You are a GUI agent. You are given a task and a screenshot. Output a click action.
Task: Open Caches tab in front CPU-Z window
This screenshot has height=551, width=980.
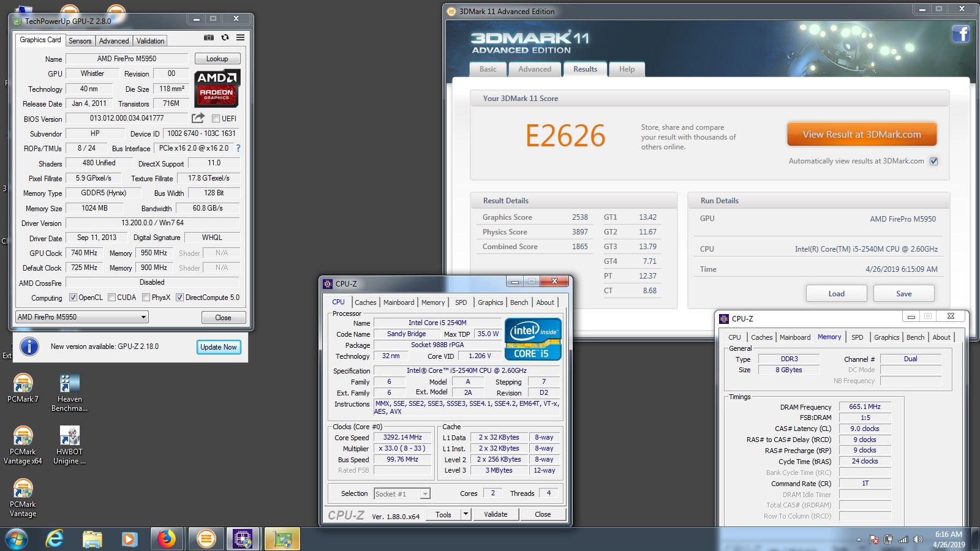coord(366,302)
